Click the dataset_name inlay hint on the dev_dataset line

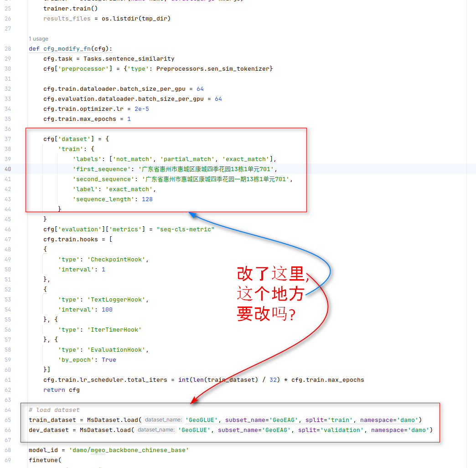click(x=156, y=430)
